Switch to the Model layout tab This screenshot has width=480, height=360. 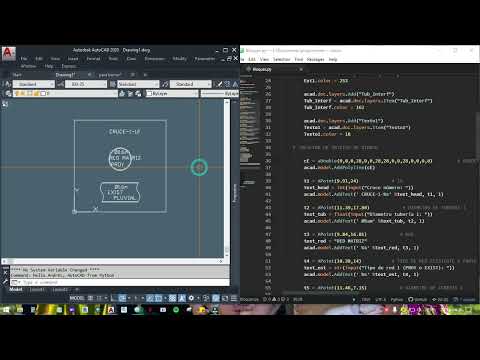[x=16, y=289]
